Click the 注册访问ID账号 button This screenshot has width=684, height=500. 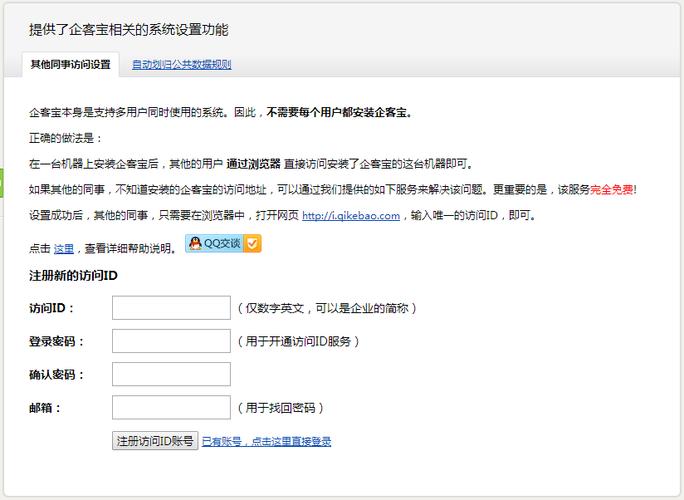tap(155, 441)
